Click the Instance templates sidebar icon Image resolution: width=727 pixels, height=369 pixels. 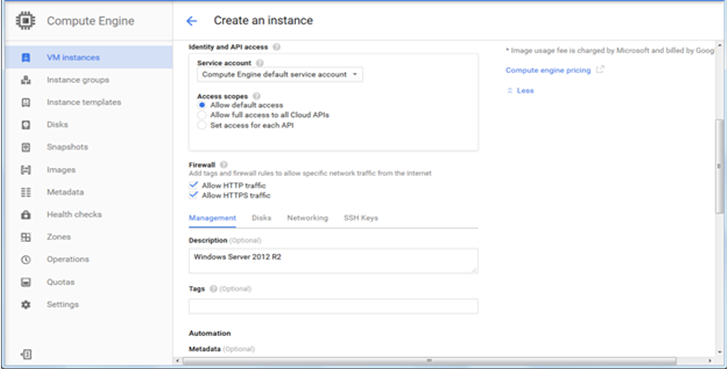(x=26, y=102)
